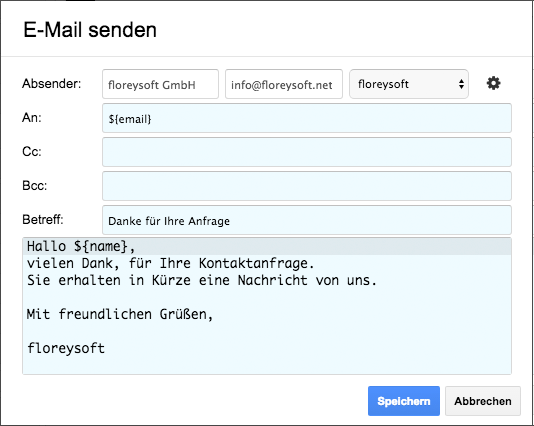Viewport: 534px width, 426px height.
Task: Select the info@floreysoft.net sender email field
Action: tap(284, 84)
